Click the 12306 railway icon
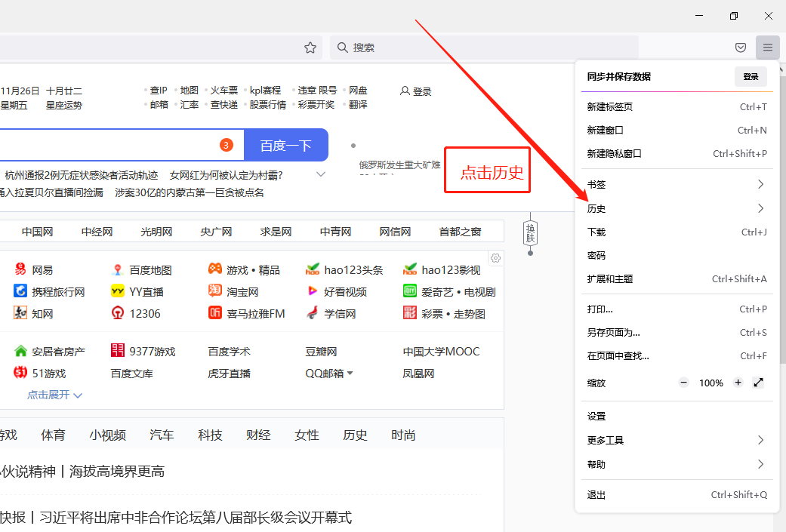This screenshot has width=786, height=532. 117,313
